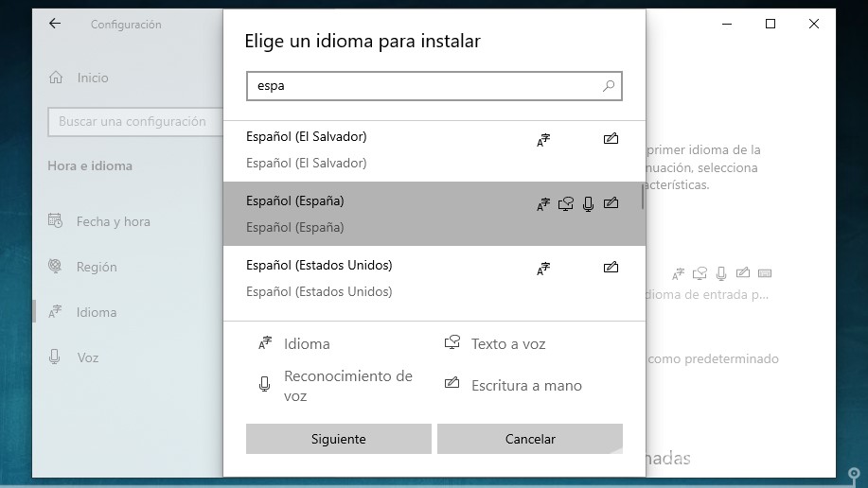This screenshot has height=488, width=868.
Task: Minimize the Configuración window
Action: [x=727, y=24]
